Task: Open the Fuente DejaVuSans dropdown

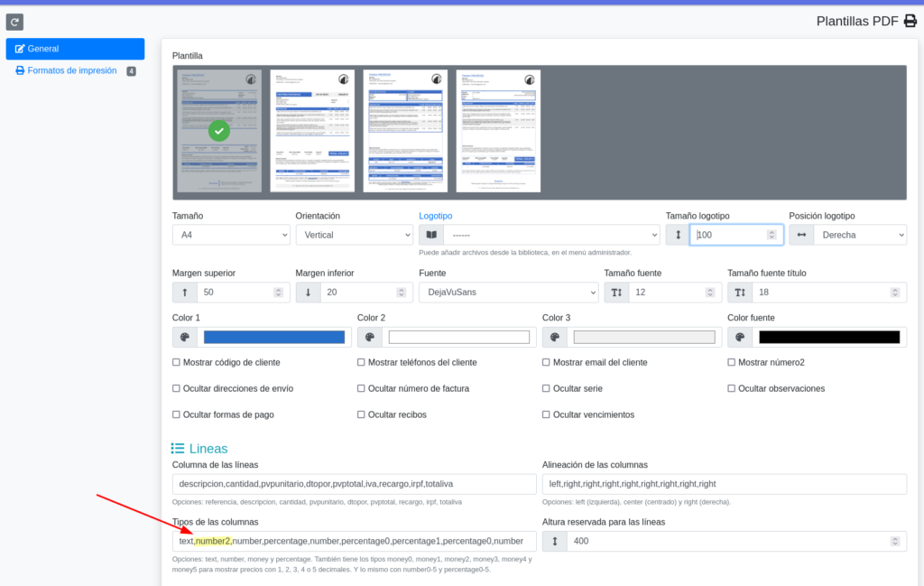Action: tap(508, 293)
